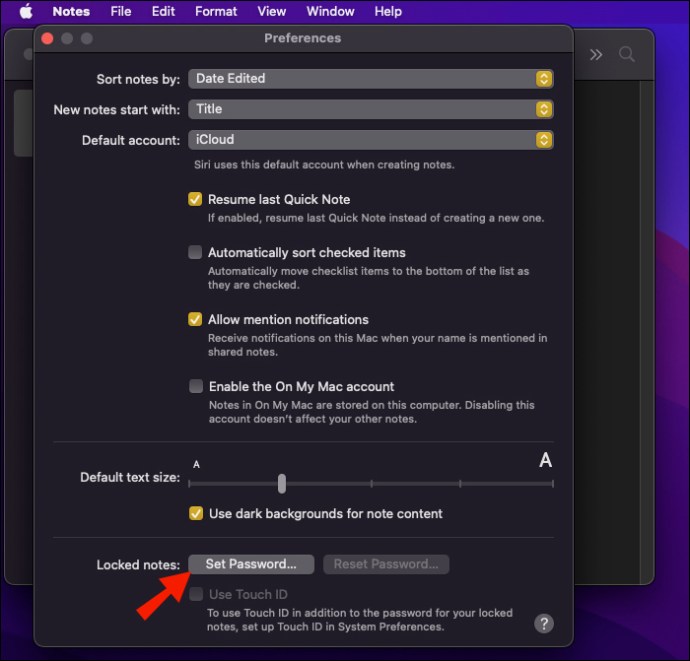
Task: Click the Default text size label
Action: (130, 477)
